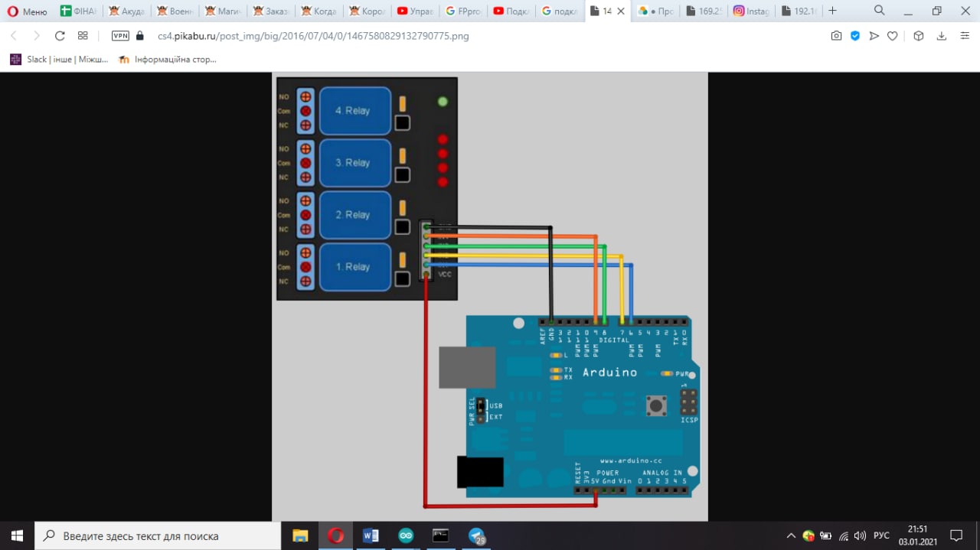Open the Easy Setup sliders icon

(965, 36)
